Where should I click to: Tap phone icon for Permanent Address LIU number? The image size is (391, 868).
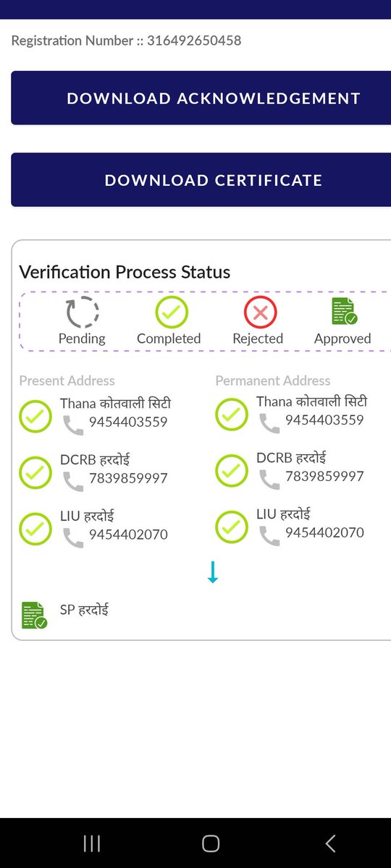tap(269, 536)
